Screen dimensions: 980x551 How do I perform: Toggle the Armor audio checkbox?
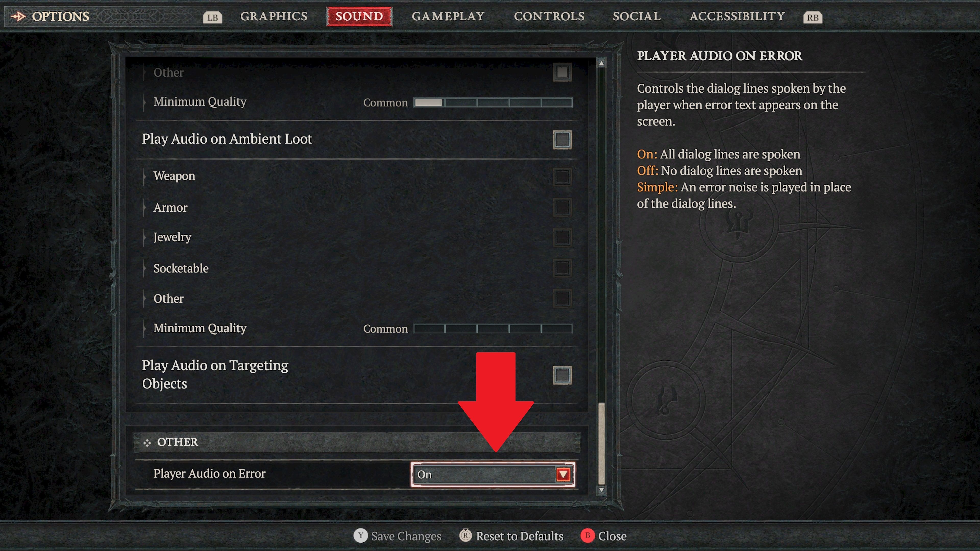click(x=561, y=207)
